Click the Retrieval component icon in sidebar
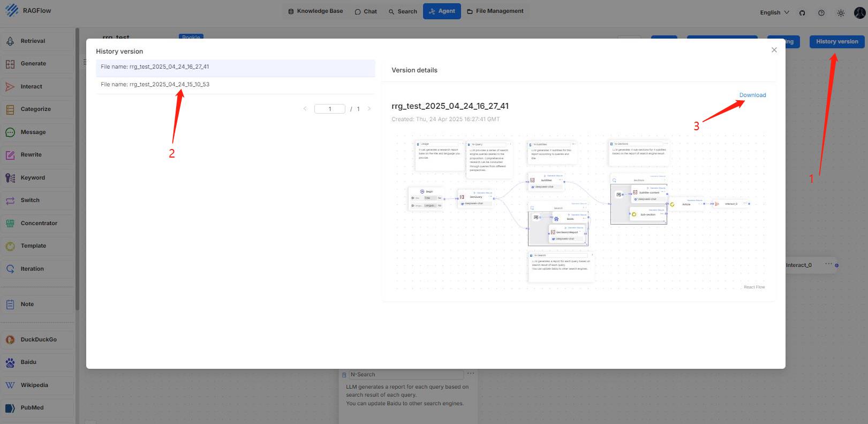868x424 pixels. click(x=10, y=41)
